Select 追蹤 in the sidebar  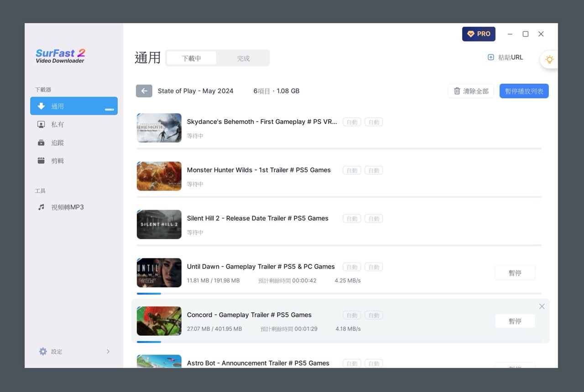(x=74, y=143)
